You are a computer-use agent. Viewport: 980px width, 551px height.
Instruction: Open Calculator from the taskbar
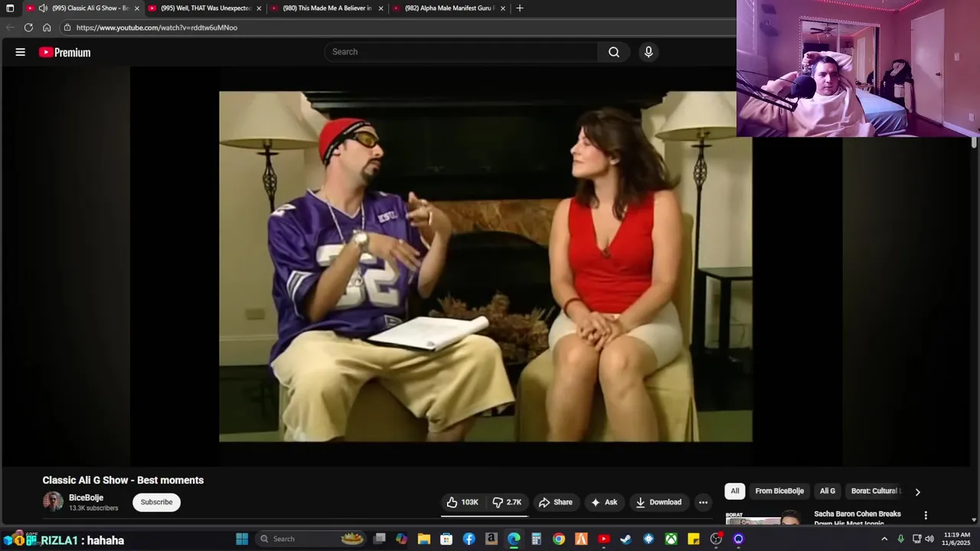point(536,539)
